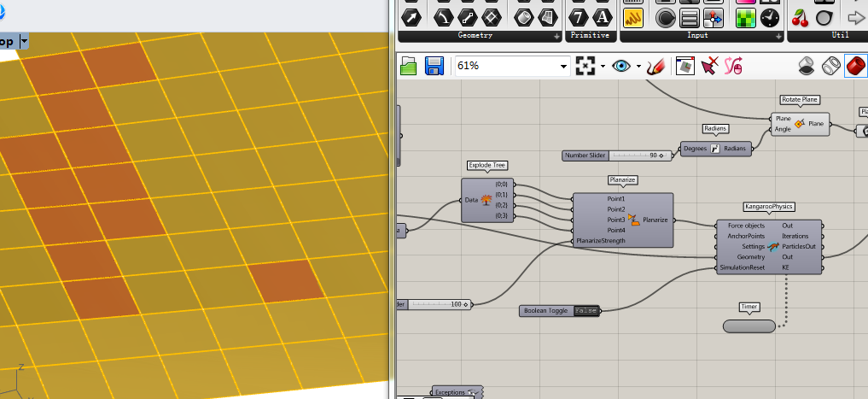Toggle named views eye icon
868x399 pixels.
(x=620, y=67)
